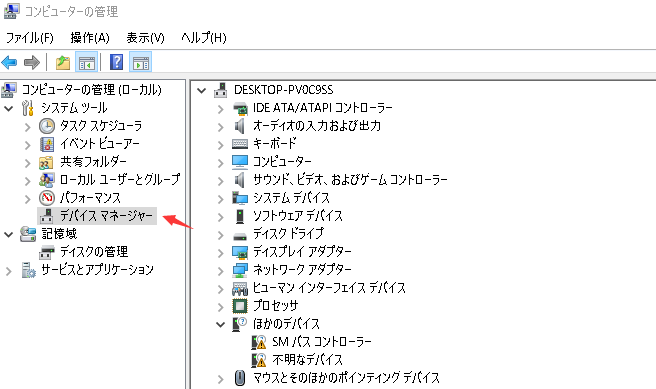Click the システム デバイス icon
The height and width of the screenshot is (389, 656).
pyautogui.click(x=240, y=198)
